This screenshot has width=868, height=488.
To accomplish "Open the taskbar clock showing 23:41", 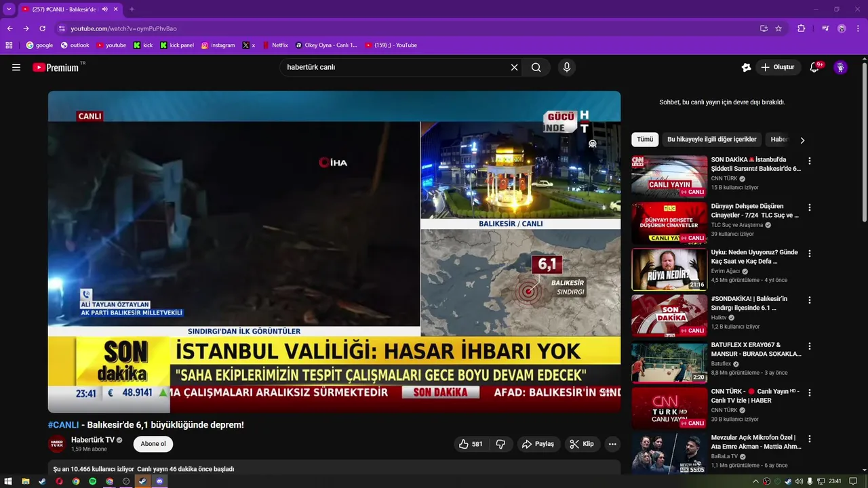I will click(835, 481).
